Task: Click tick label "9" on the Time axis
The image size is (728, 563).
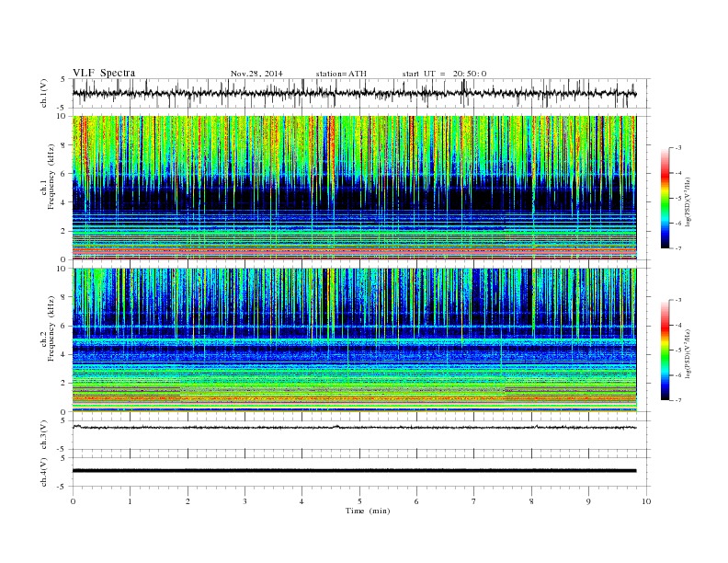Action: coord(588,501)
